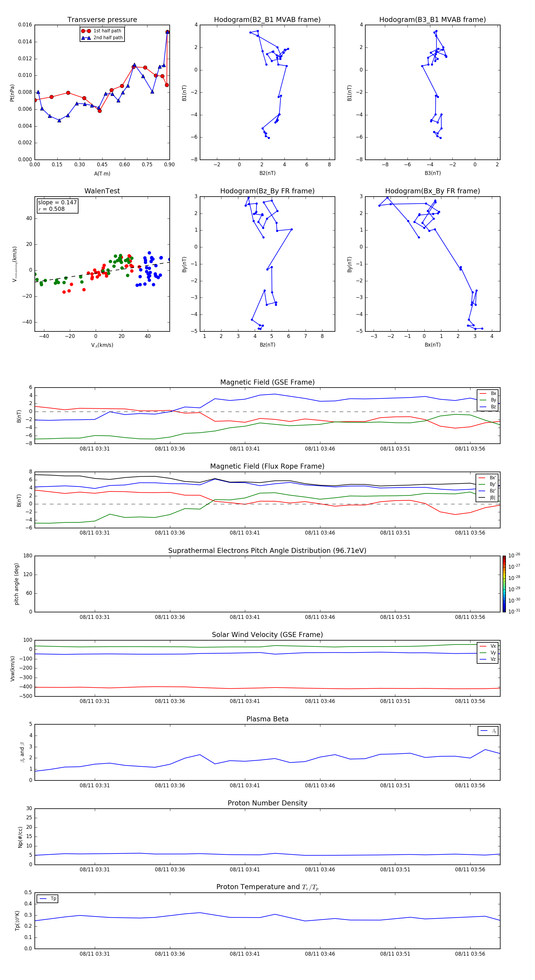Click the 10^-26 colorbar label
Image resolution: width=535 pixels, height=980 pixels.
tap(514, 555)
